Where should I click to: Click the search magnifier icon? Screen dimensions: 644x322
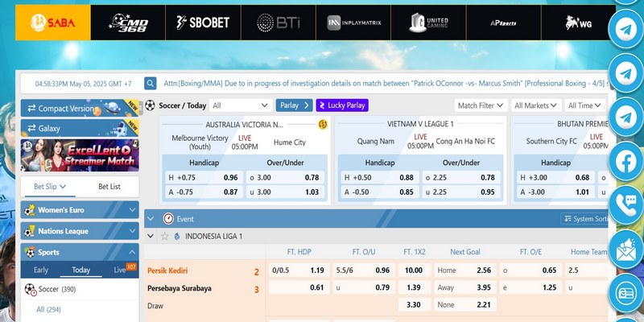[x=151, y=84]
